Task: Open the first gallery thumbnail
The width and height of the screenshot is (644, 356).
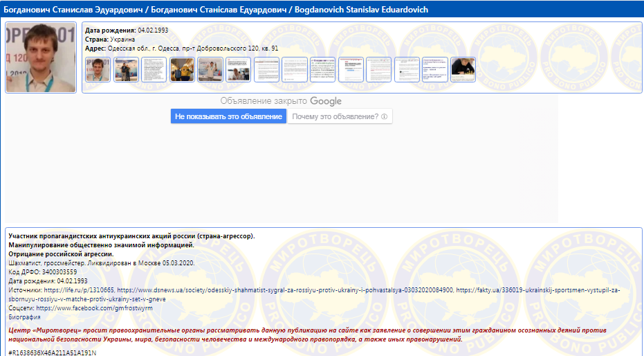Action: [x=98, y=70]
